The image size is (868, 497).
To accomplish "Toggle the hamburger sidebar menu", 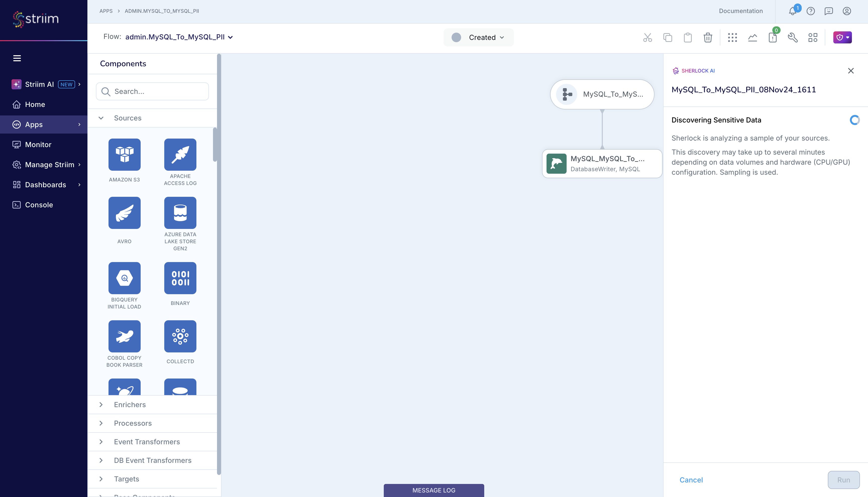I will (x=17, y=58).
